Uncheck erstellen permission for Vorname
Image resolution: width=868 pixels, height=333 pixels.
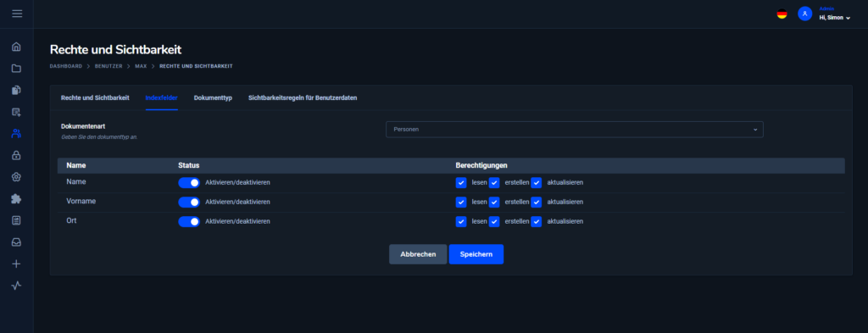(494, 202)
